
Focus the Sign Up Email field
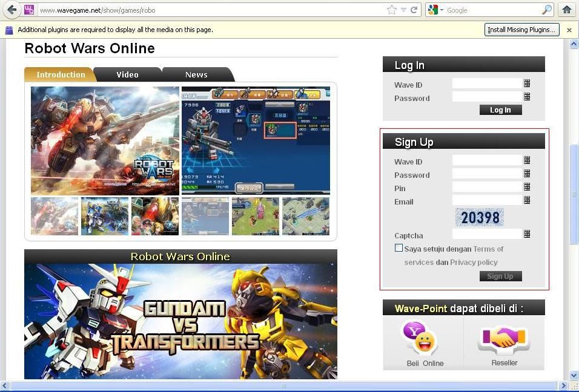pos(487,200)
